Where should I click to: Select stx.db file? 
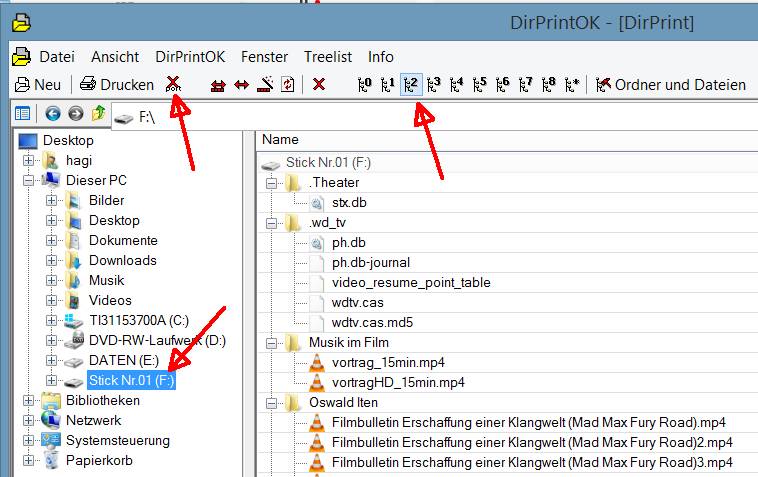(349, 202)
